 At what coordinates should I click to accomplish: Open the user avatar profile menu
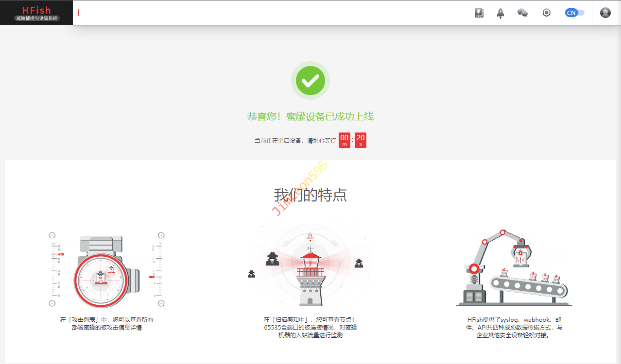pyautogui.click(x=605, y=13)
